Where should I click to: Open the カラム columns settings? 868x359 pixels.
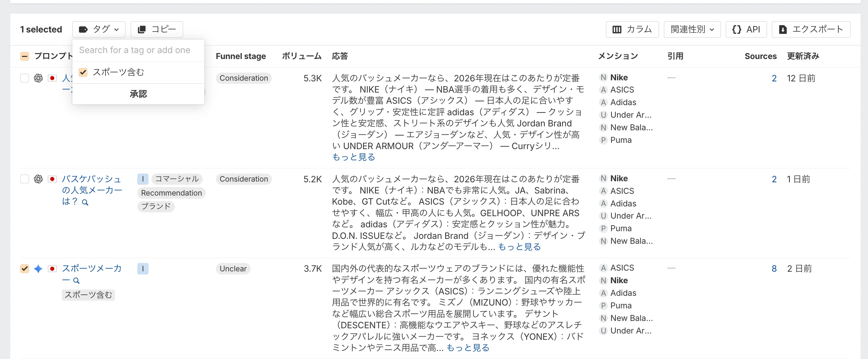click(x=632, y=29)
